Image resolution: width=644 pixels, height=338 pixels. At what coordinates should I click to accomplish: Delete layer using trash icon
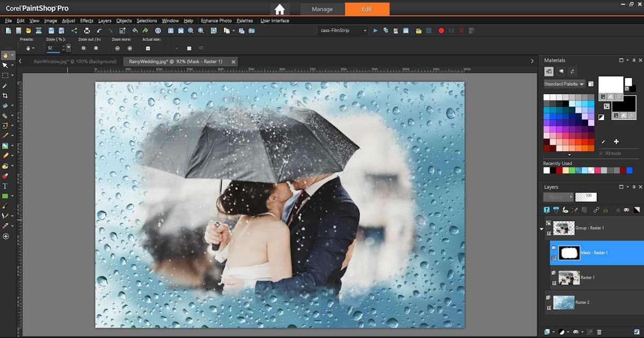click(599, 333)
